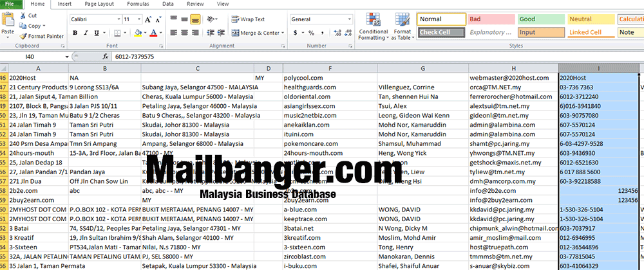Toggle Center horizontal alignment

tap(184, 33)
